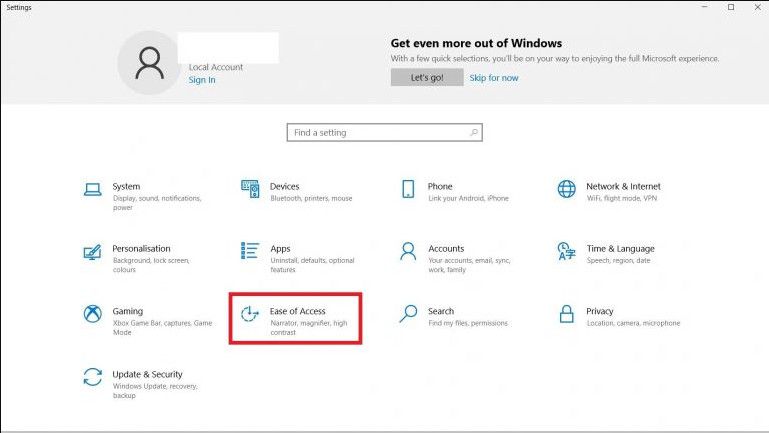Click 'Bluetooth, printers, mouse' description
The height and width of the screenshot is (433, 769).
(311, 198)
